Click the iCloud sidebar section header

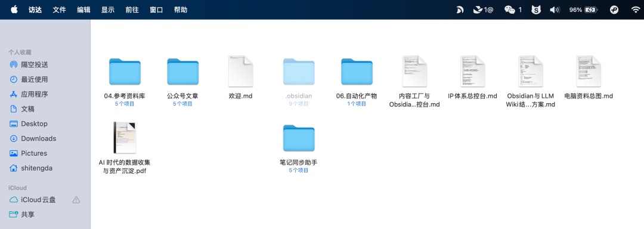[18, 187]
